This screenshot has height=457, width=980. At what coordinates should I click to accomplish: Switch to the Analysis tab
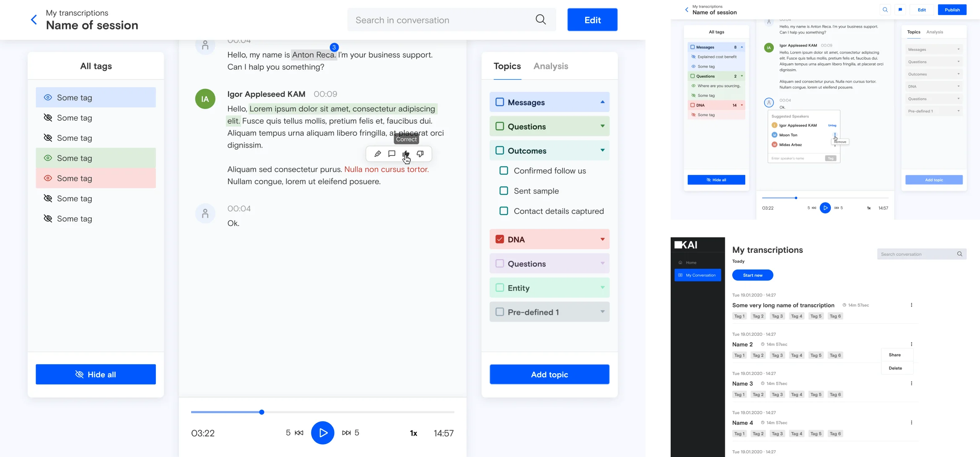click(550, 66)
